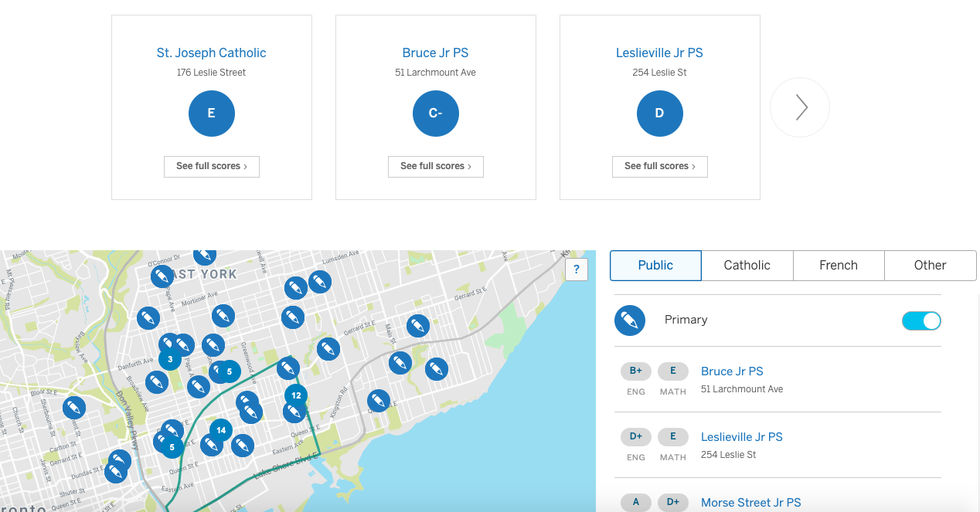Screen dimensions: 980x512
Task: Toggle the Primary schools switch off
Action: point(921,320)
